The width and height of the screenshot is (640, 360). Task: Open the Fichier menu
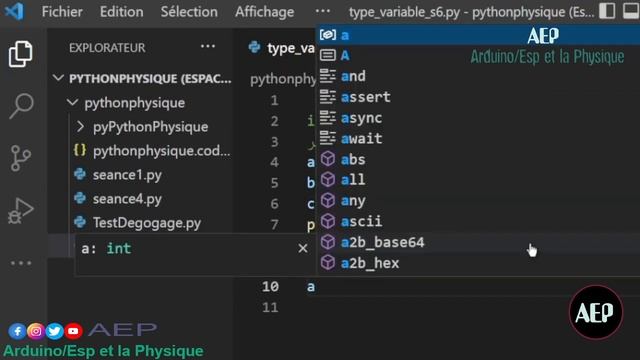click(62, 11)
